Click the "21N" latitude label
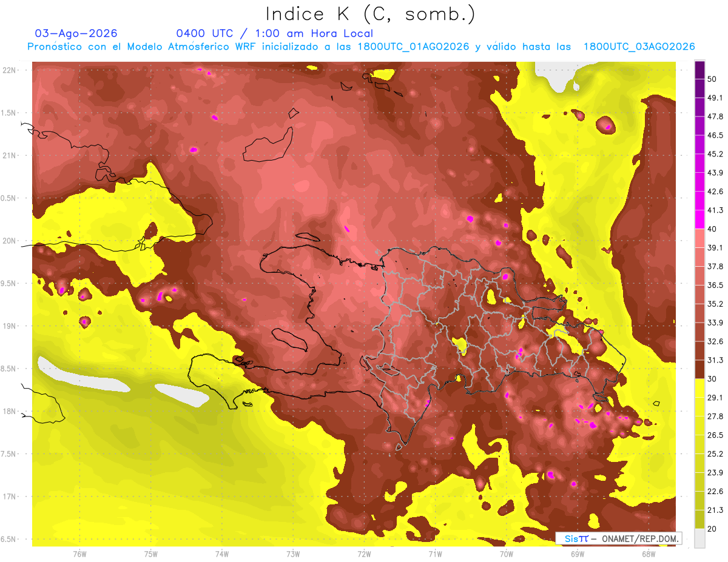Image resolution: width=728 pixels, height=562 pixels. tap(10, 155)
